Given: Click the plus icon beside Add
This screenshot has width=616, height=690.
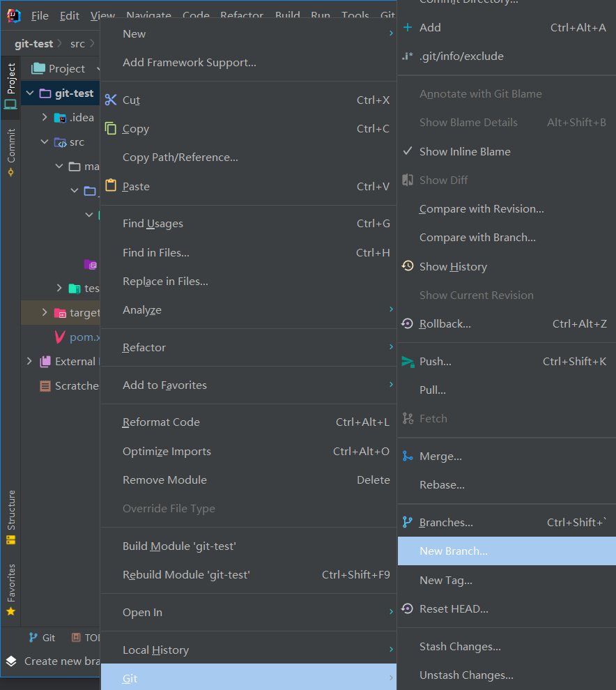Looking at the screenshot, I should pyautogui.click(x=408, y=27).
